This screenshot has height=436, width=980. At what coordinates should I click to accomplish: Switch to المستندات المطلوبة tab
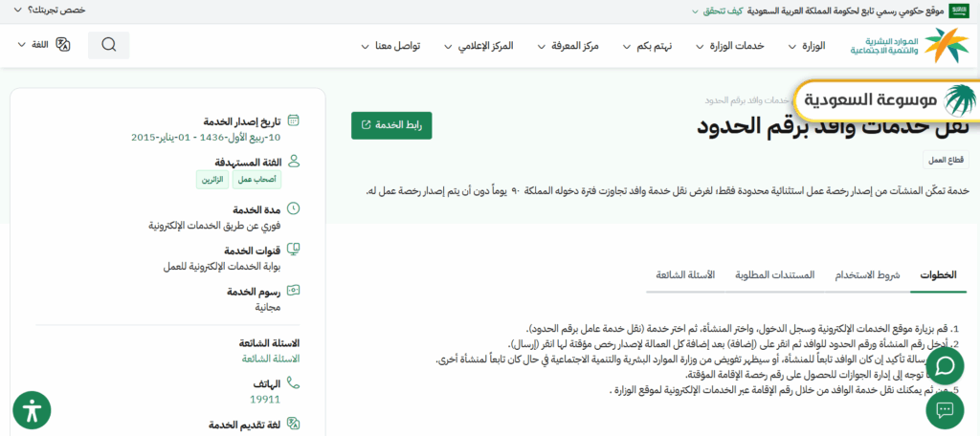[x=775, y=274]
